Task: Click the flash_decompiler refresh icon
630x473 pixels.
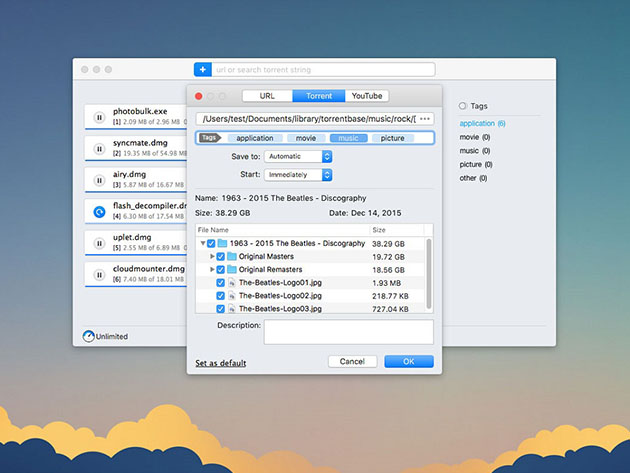Action: click(x=99, y=212)
